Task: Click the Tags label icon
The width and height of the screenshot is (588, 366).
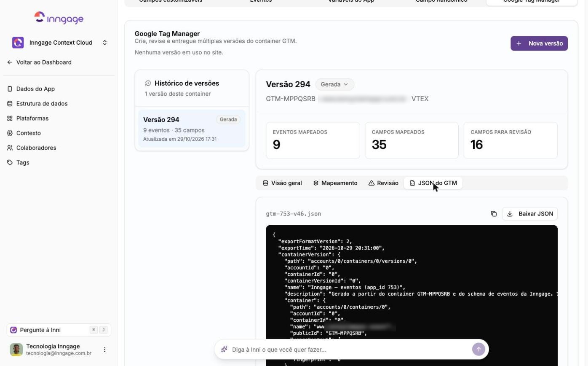Action: tap(10, 163)
